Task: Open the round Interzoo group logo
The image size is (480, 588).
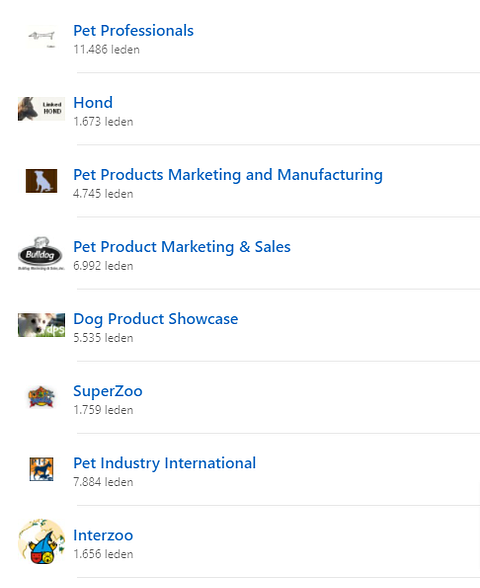Action: click(41, 541)
